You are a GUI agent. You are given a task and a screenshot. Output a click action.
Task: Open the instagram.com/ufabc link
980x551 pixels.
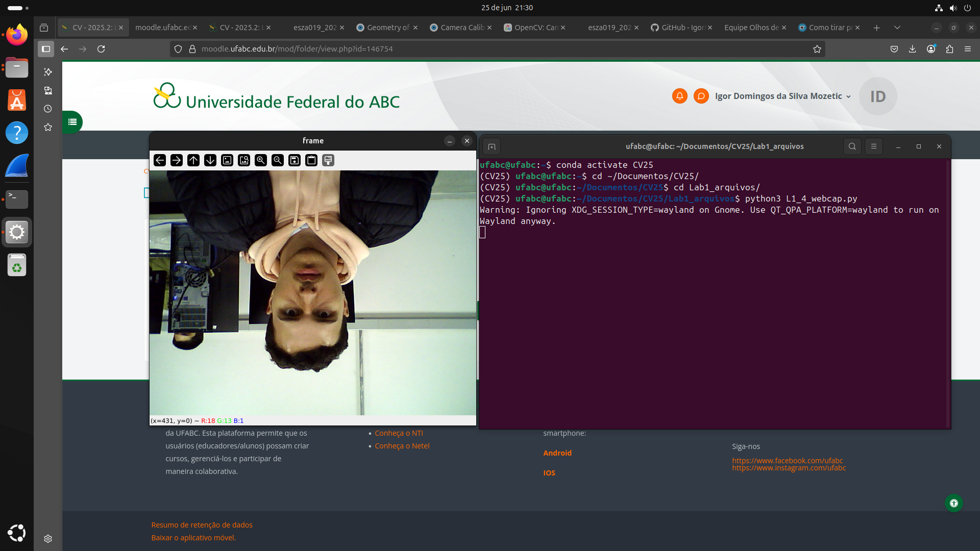point(789,468)
